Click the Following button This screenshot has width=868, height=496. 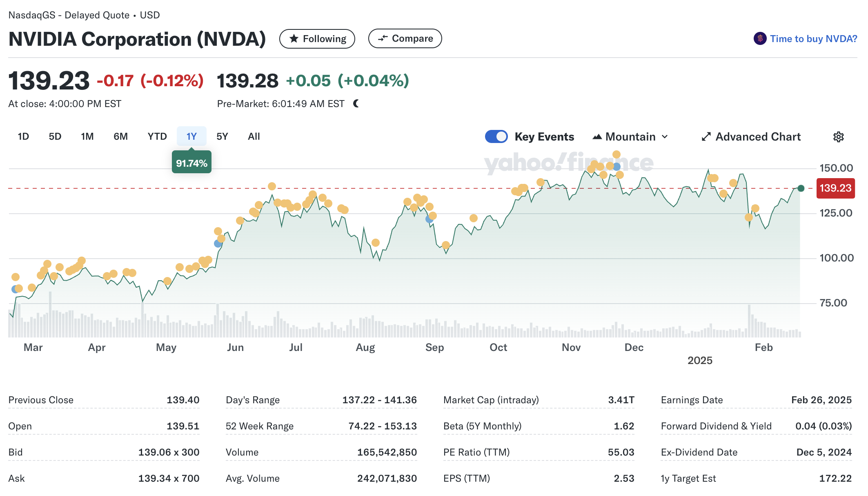(x=317, y=39)
